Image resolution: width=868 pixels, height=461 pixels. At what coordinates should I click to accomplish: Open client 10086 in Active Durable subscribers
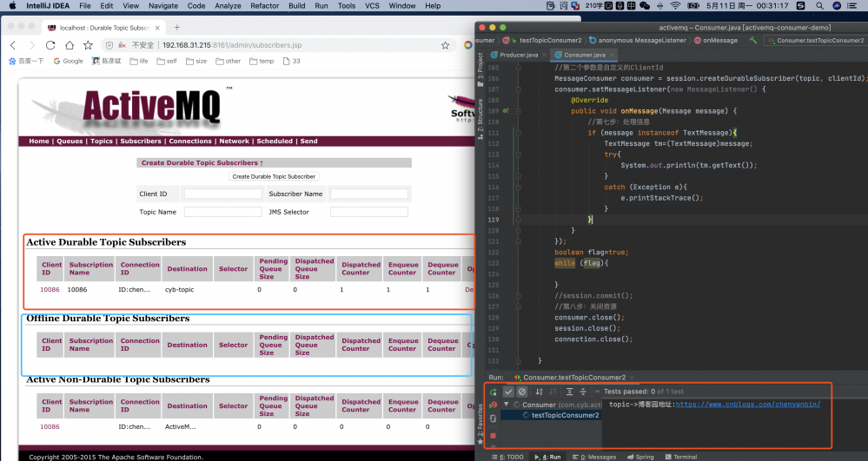[x=50, y=289]
